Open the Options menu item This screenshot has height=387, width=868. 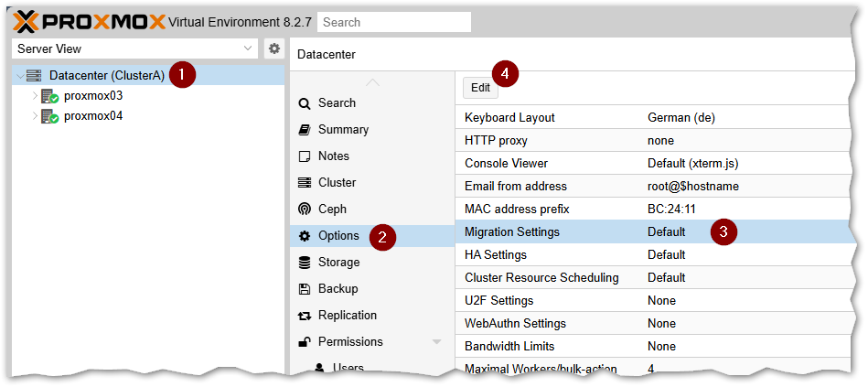(338, 236)
